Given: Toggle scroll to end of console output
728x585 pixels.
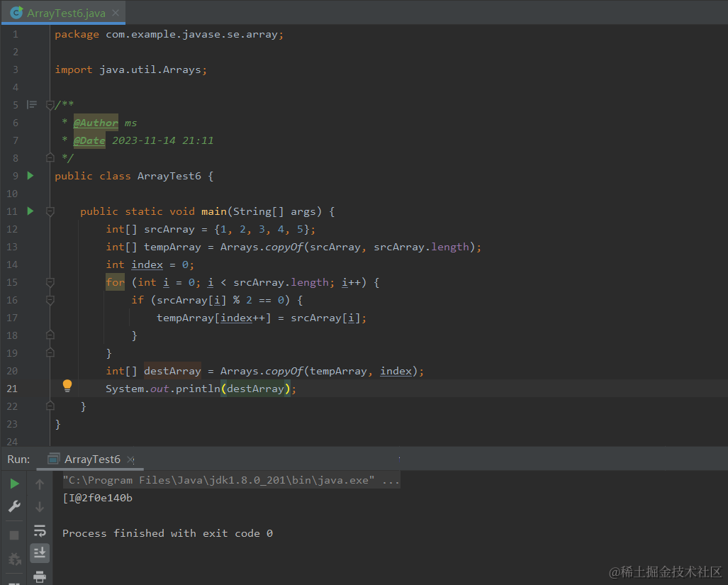Looking at the screenshot, I should (40, 552).
